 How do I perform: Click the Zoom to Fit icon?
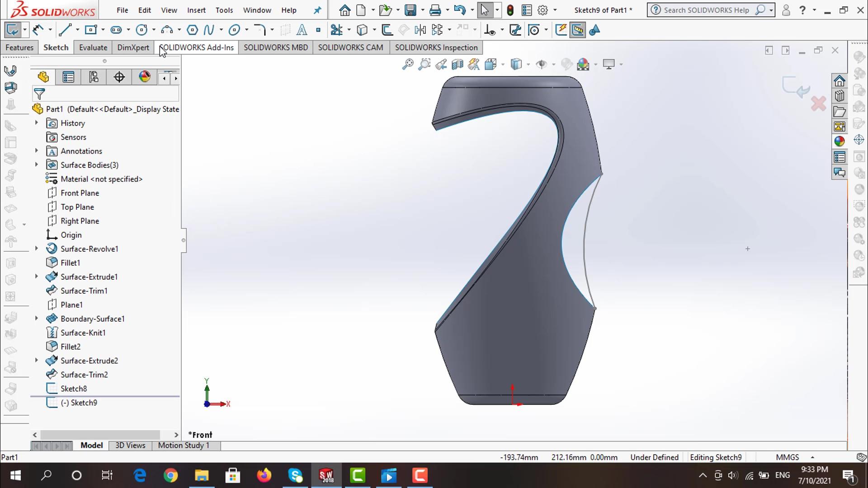point(407,65)
